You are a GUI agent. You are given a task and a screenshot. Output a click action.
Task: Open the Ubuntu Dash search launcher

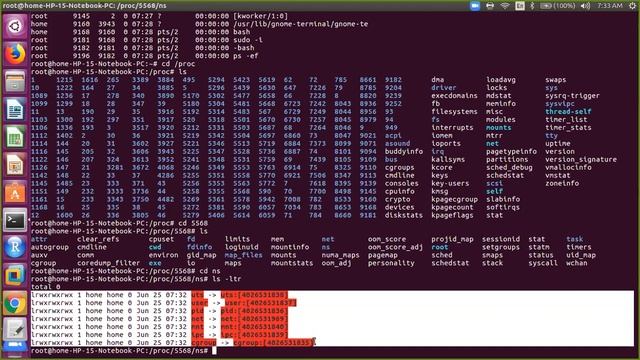tap(15, 27)
